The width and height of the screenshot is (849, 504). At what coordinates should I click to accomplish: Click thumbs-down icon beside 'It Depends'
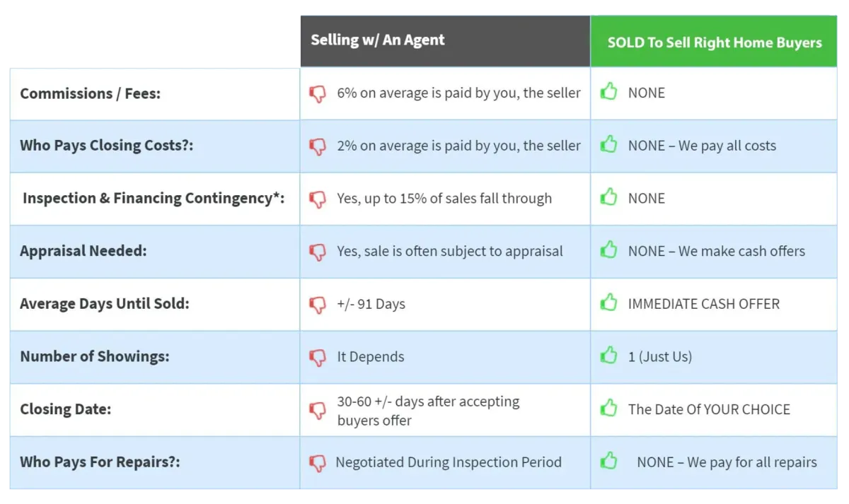click(x=318, y=357)
